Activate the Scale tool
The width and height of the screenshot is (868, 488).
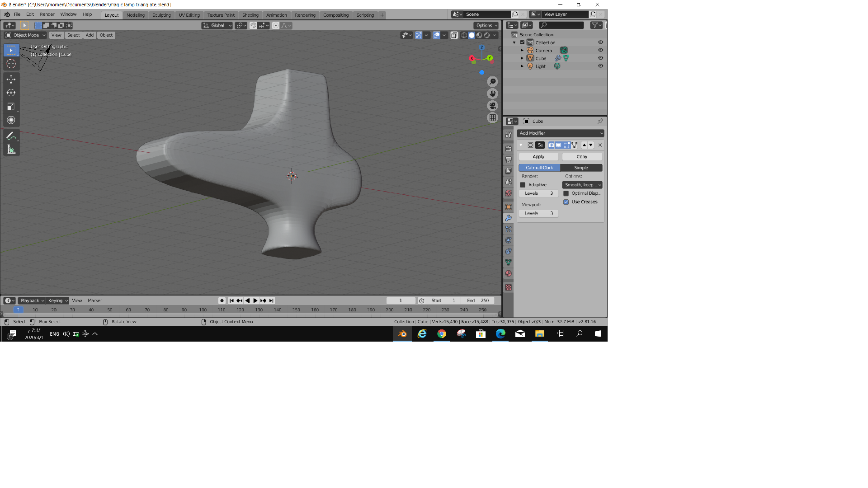point(11,106)
